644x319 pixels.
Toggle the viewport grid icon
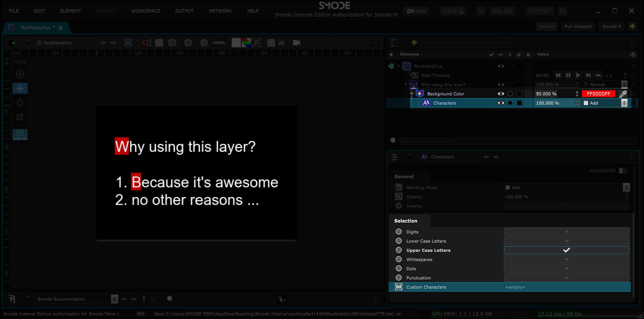pos(159,43)
